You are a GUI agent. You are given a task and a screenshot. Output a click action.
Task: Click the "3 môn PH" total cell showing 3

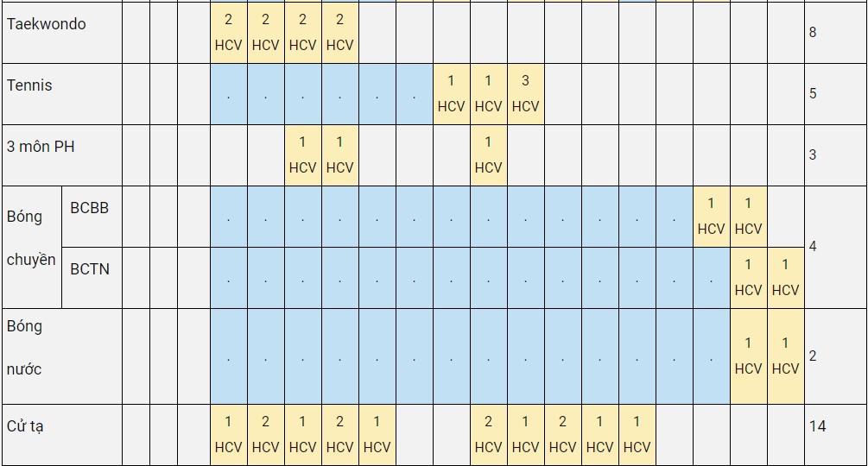pos(835,155)
